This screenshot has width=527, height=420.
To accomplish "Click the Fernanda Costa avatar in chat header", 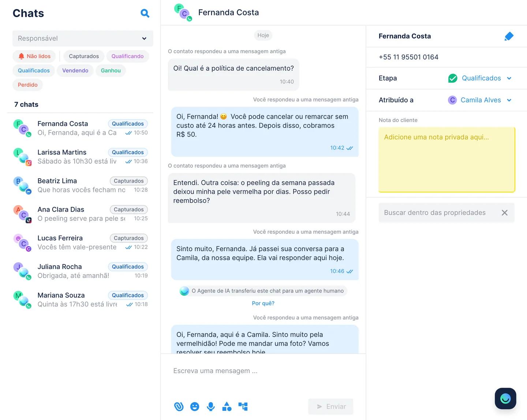I will [x=183, y=12].
